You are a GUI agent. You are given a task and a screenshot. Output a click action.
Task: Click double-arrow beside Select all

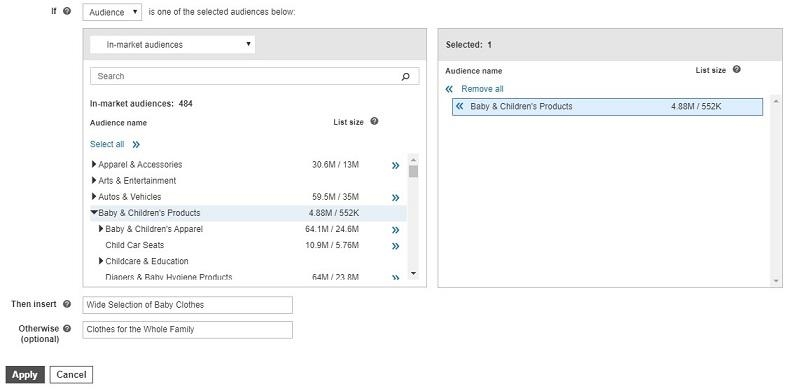(136, 145)
